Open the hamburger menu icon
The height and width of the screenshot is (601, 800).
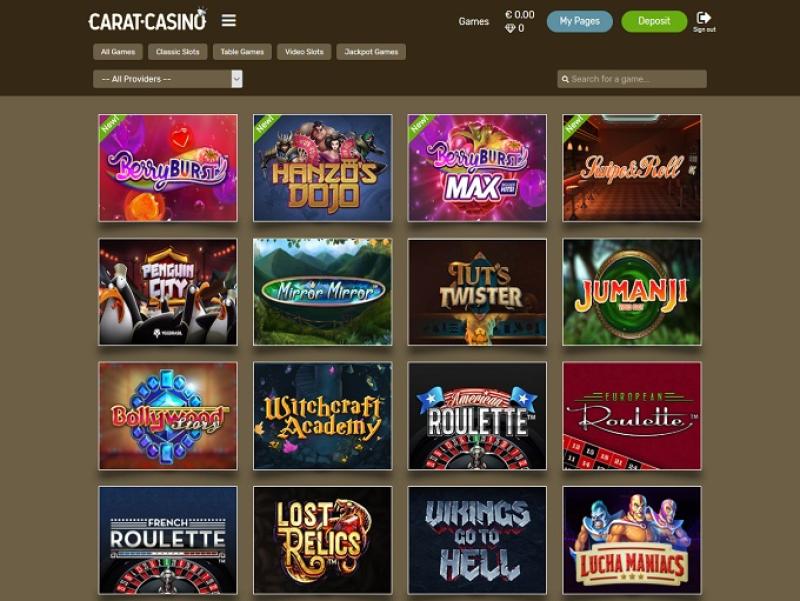[x=229, y=20]
